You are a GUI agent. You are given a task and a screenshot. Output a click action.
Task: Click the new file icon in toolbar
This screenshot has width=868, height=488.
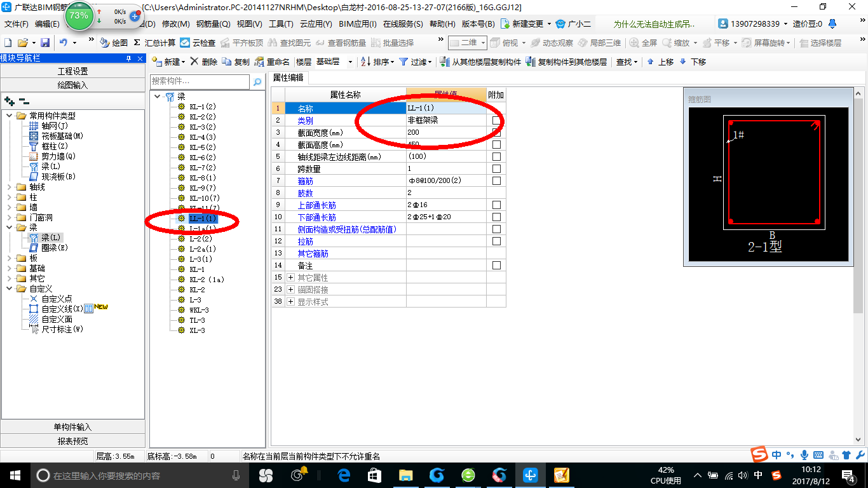tap(8, 43)
